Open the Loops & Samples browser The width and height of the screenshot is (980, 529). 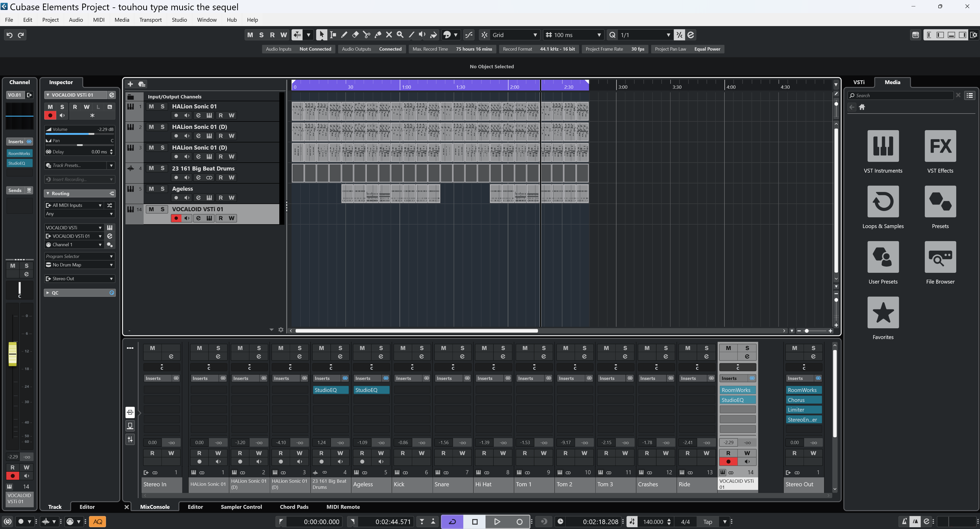883,202
